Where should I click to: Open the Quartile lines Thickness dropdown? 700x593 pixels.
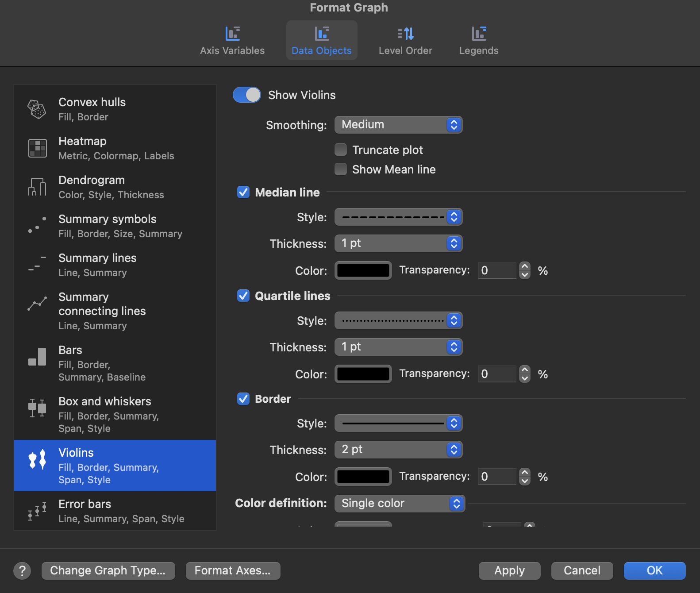399,347
